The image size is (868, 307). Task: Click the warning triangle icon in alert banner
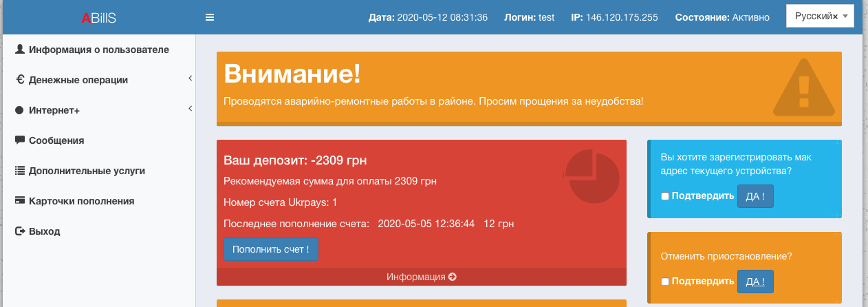tap(803, 88)
